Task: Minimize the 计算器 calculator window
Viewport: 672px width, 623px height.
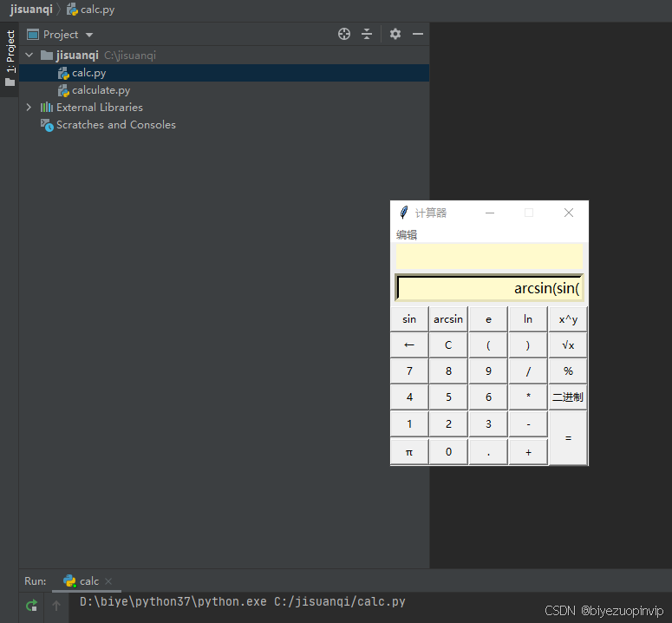Action: point(489,213)
